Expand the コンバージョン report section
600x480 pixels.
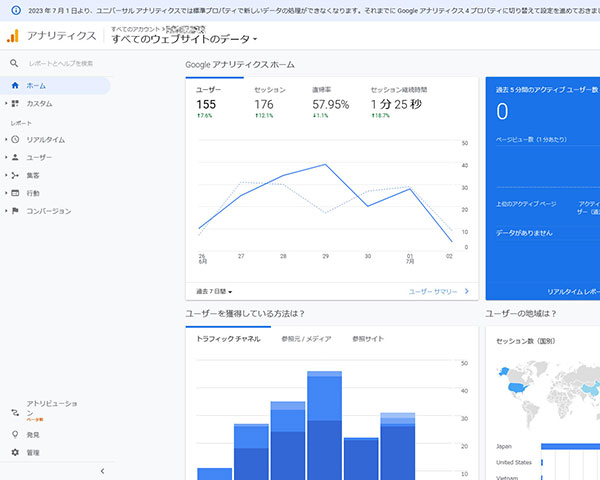[6, 211]
